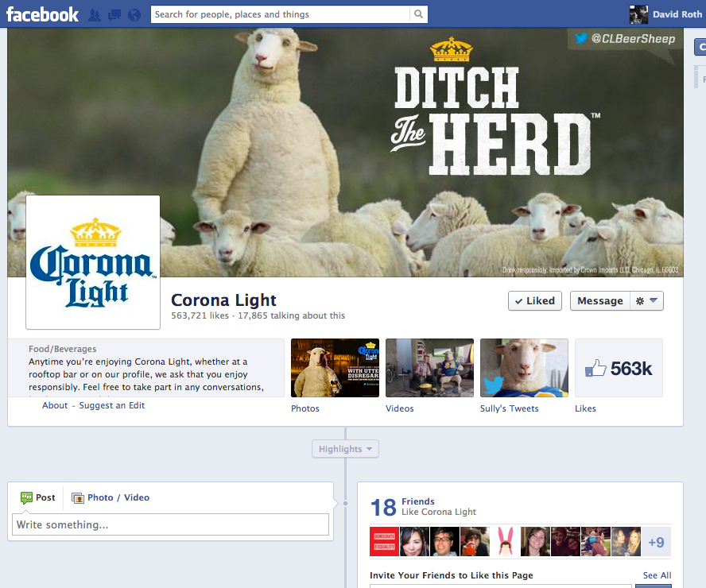Screen dimensions: 706x588
Task: Select the Post tab in composer
Action: [x=38, y=497]
